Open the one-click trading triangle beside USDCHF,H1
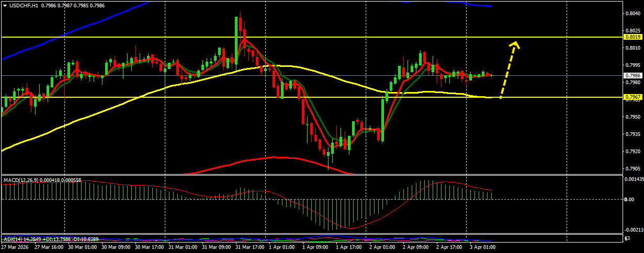The height and width of the screenshot is (253, 644). tap(4, 5)
